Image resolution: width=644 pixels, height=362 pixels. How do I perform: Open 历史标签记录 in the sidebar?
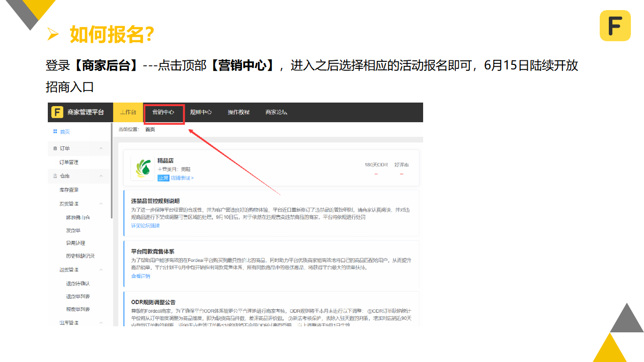(x=80, y=256)
